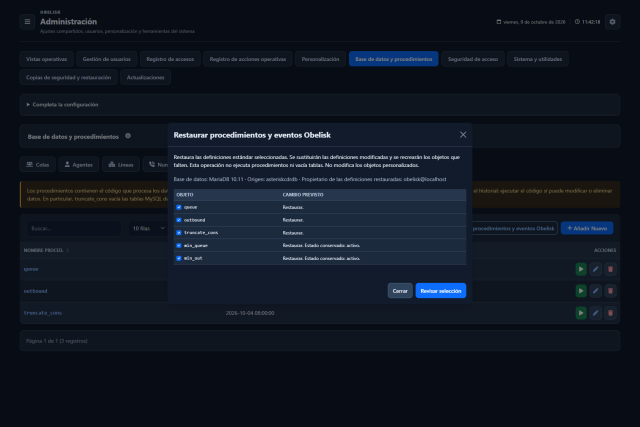The image size is (640, 427).
Task: Open the 10 filas rows dropdown
Action: (148, 228)
